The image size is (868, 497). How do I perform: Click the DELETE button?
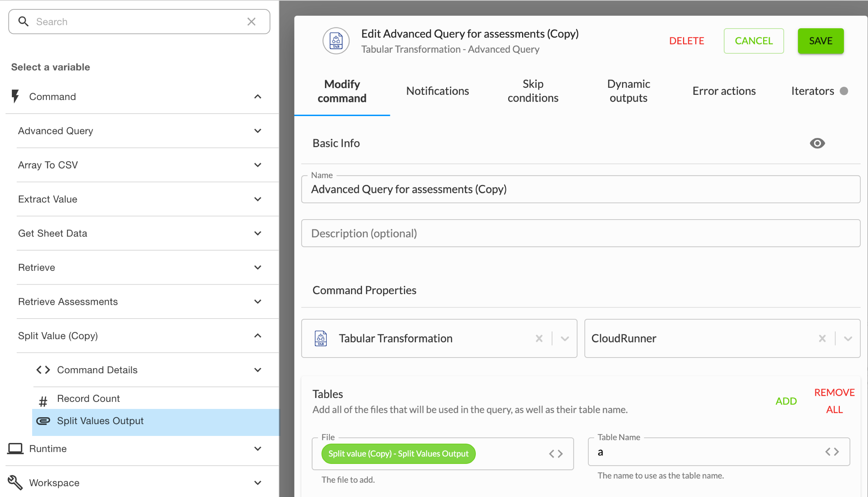point(686,41)
